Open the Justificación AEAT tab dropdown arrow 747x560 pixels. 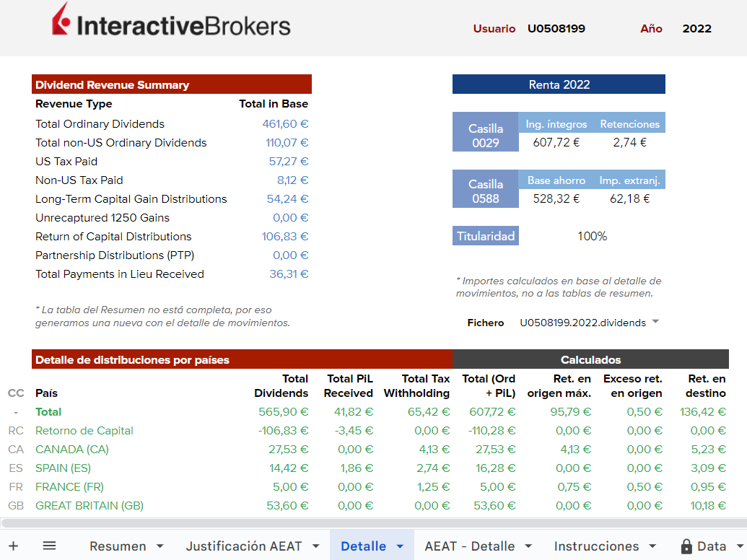point(316,546)
